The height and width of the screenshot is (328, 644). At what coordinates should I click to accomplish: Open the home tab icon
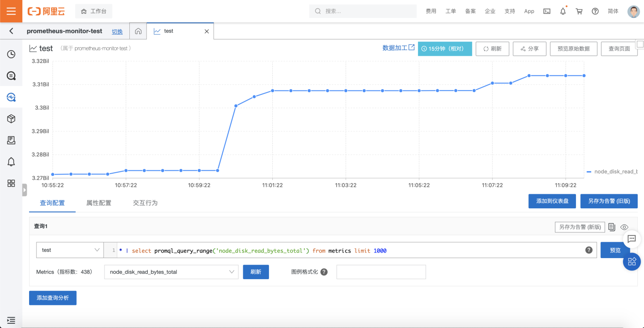coord(138,31)
